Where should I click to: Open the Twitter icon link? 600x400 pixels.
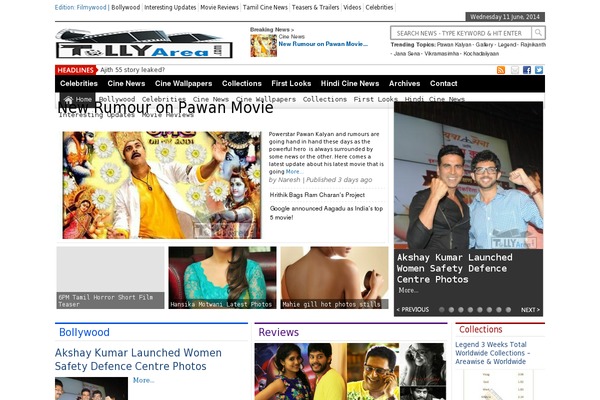[539, 70]
